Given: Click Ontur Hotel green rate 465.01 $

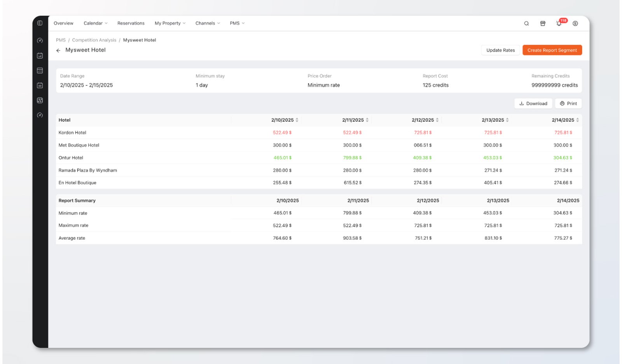Looking at the screenshot, I should pos(283,158).
